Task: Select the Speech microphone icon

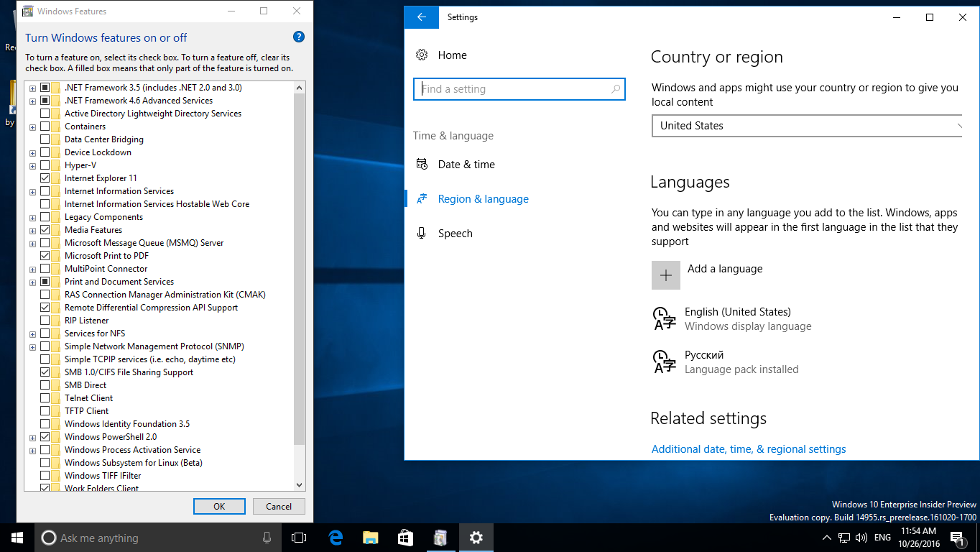Action: tap(422, 234)
